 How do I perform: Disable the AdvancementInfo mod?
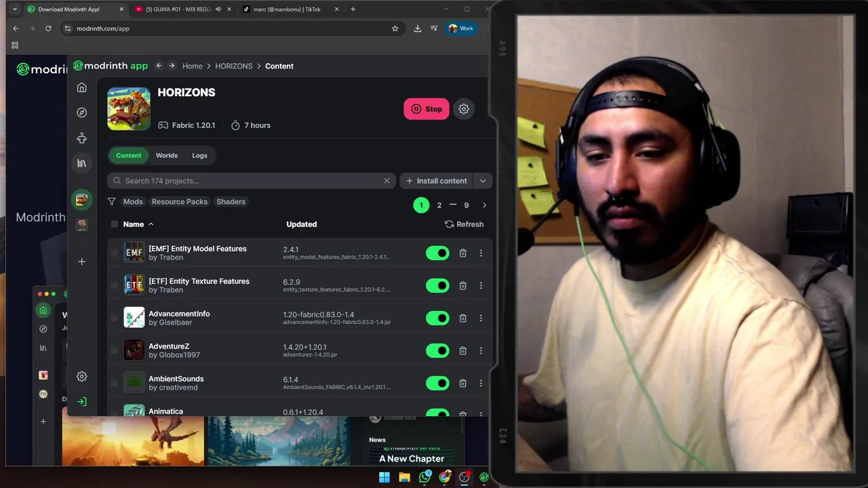pyautogui.click(x=437, y=318)
